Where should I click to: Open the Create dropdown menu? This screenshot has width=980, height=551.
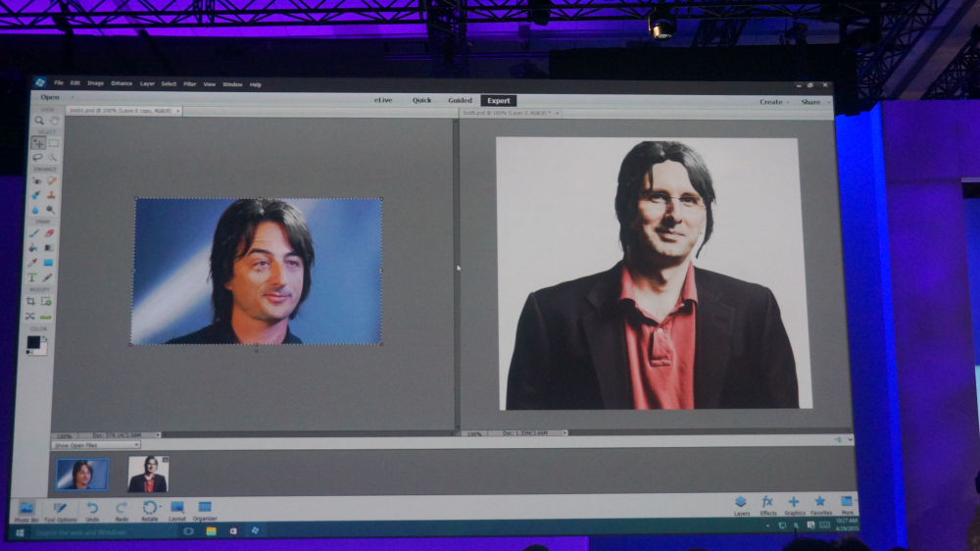pos(772,102)
